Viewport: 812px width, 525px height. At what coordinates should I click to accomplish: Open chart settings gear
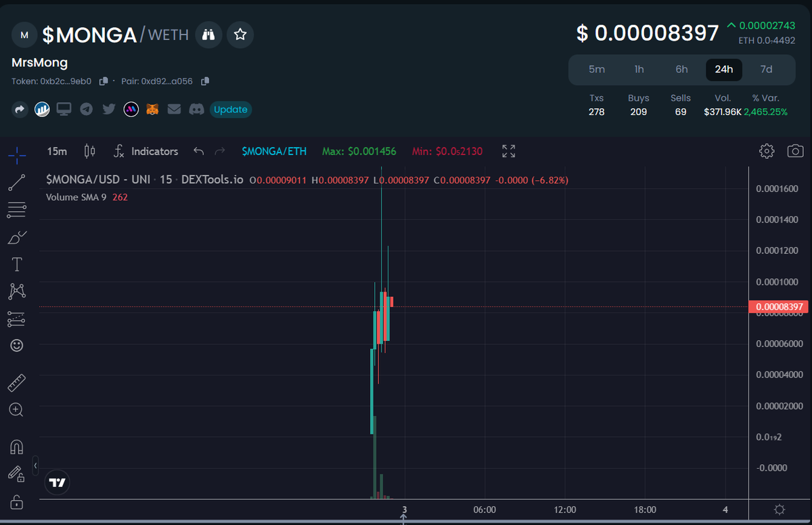tap(767, 151)
